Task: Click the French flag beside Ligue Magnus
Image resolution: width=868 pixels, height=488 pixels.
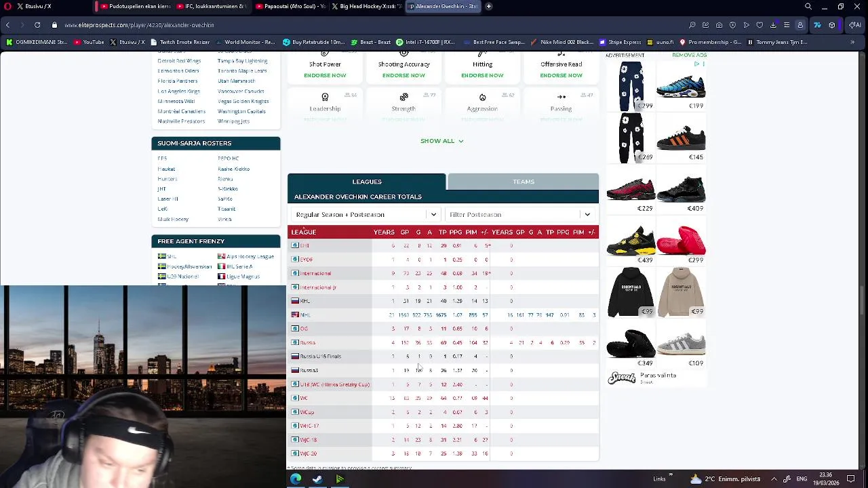Action: [221, 277]
